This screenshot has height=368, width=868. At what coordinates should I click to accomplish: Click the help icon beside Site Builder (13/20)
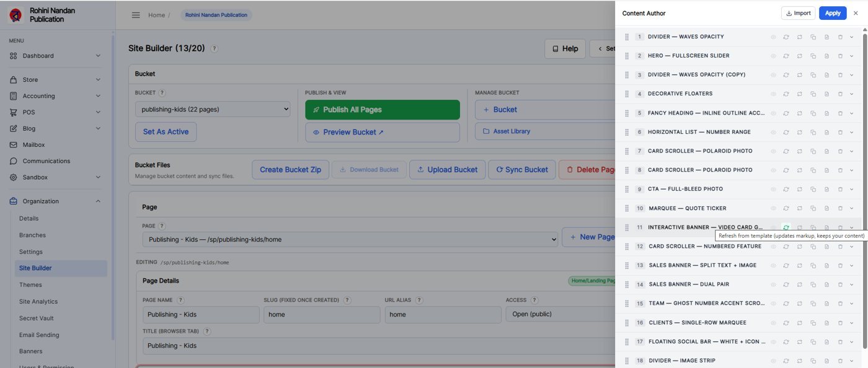pyautogui.click(x=215, y=48)
